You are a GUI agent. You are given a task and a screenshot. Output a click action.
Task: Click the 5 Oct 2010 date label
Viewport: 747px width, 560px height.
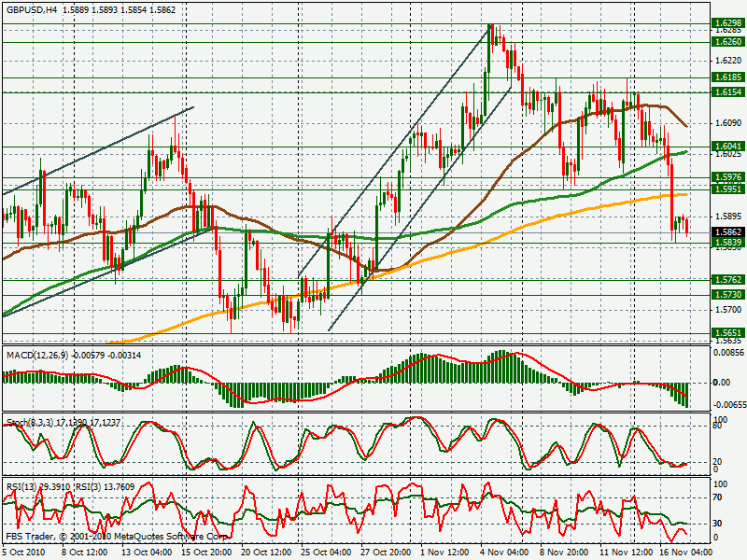click(24, 553)
